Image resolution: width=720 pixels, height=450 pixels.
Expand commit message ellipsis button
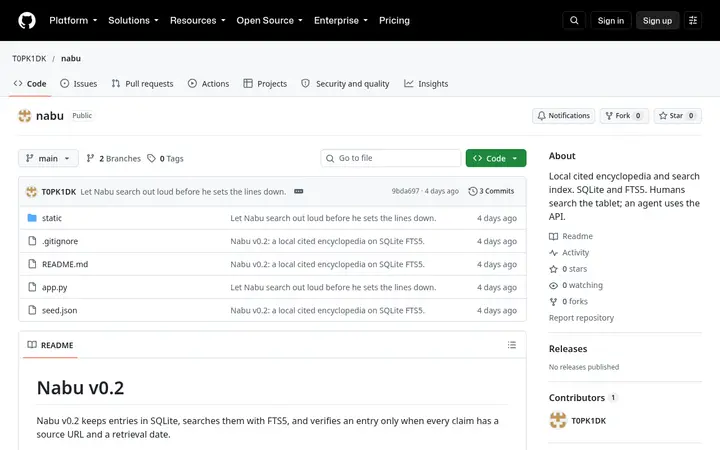(x=298, y=191)
